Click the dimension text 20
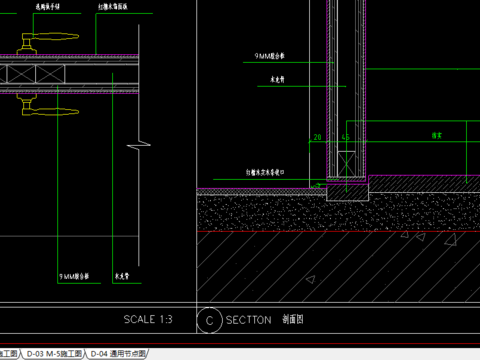The height and width of the screenshot is (360, 480). (317, 137)
